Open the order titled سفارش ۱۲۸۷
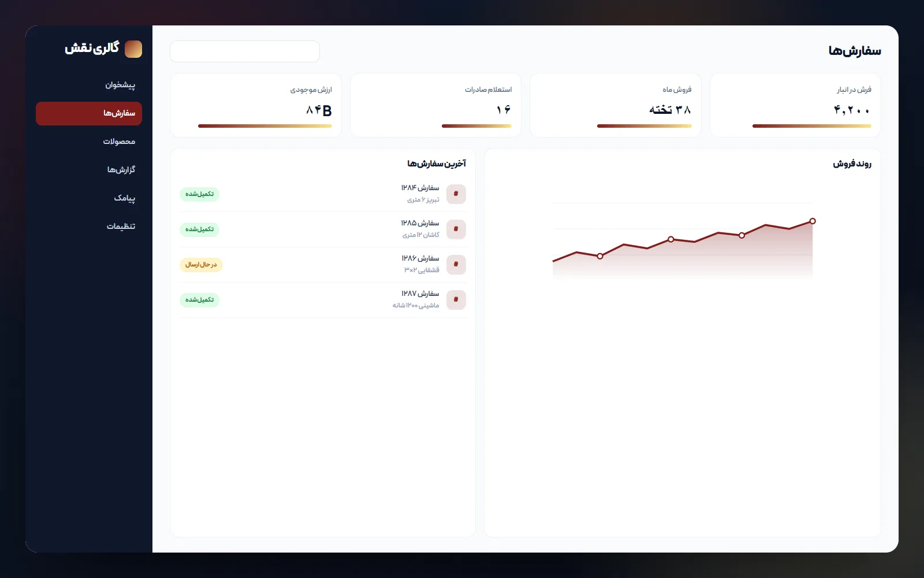The image size is (924, 578). [x=420, y=294]
